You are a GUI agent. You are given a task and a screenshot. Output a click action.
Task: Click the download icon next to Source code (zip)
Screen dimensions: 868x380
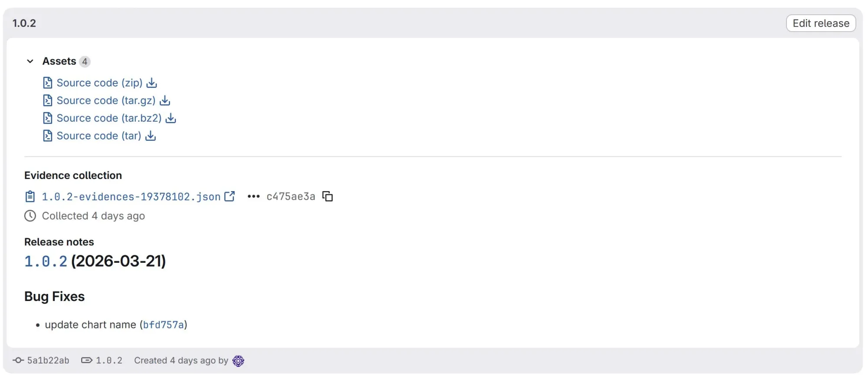pyautogui.click(x=151, y=83)
